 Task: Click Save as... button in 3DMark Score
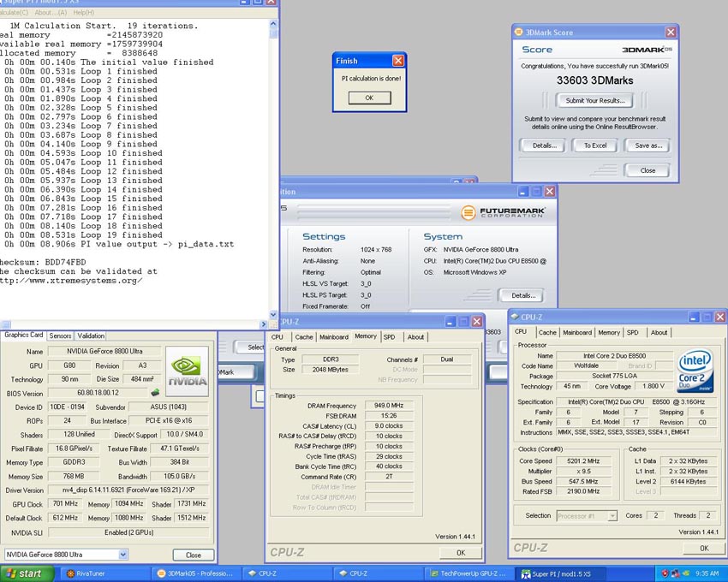(648, 145)
